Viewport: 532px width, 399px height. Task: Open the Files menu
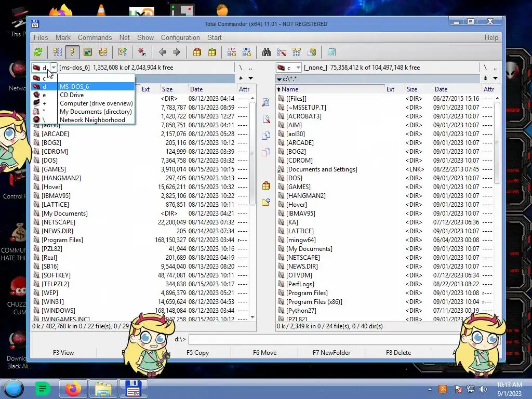coord(41,37)
